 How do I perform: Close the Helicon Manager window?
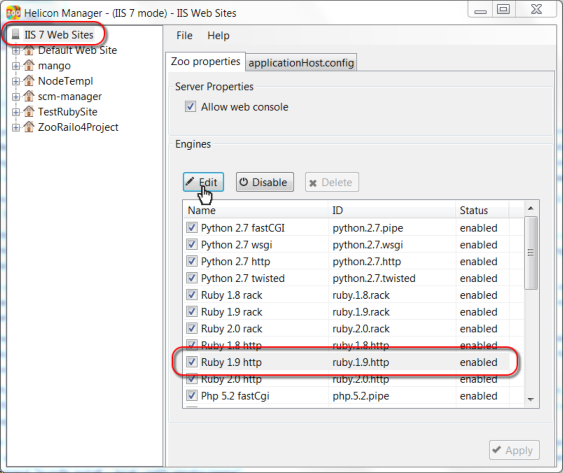536,10
